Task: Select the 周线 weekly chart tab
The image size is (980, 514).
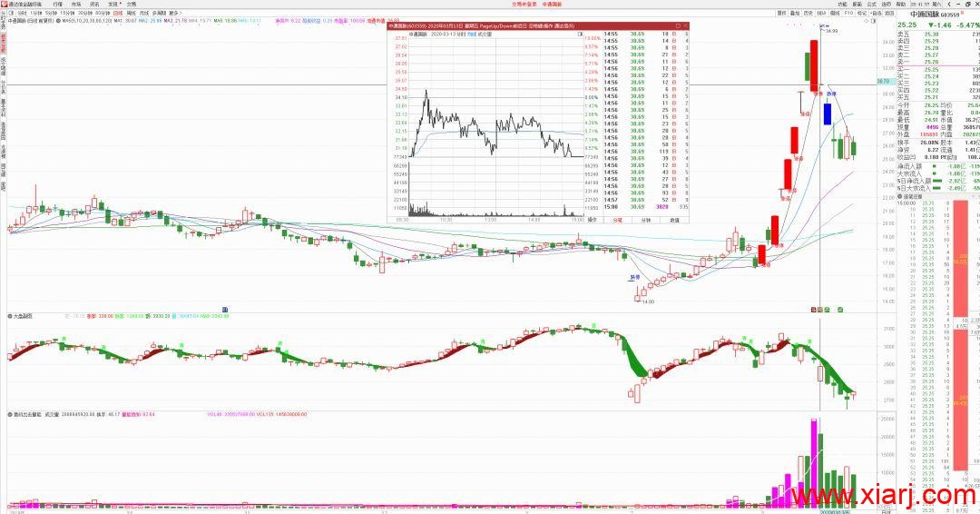Action: [132, 13]
